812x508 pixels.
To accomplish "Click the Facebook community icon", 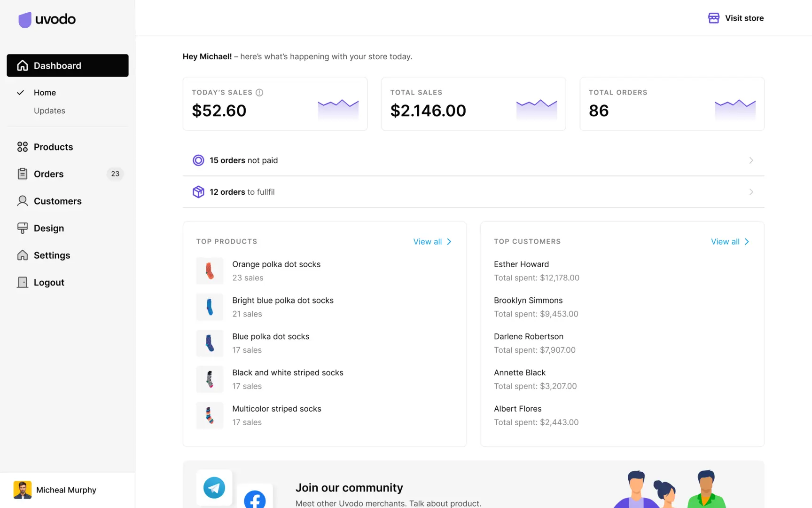I will (x=255, y=499).
